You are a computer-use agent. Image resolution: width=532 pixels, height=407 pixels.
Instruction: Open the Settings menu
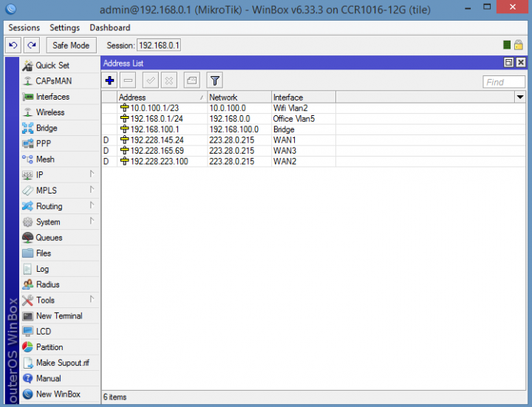coord(65,28)
